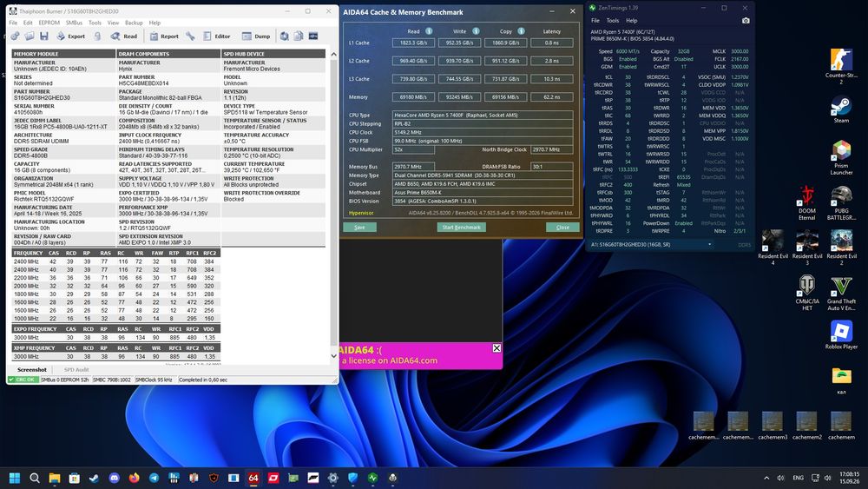
Task: Open the Help menu in ZenTimings
Action: (632, 21)
